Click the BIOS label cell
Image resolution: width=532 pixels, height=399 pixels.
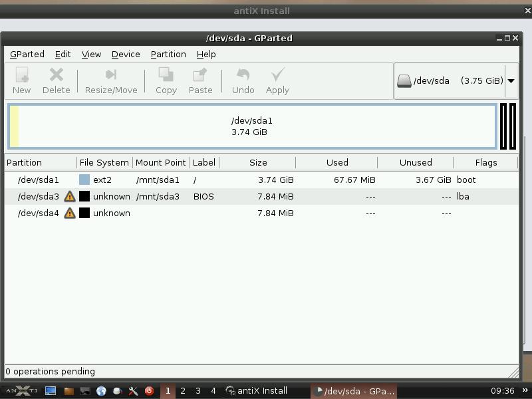pyautogui.click(x=203, y=196)
